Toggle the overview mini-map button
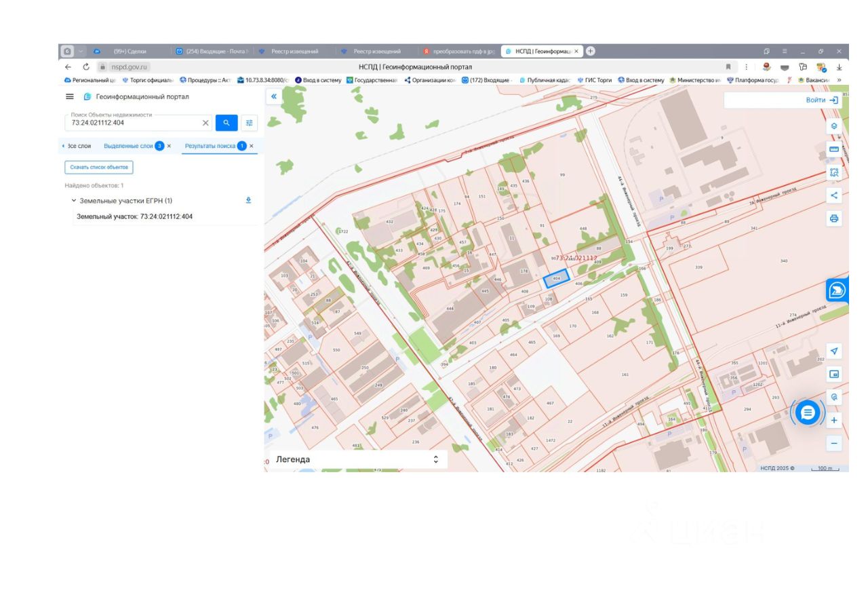 point(834,374)
